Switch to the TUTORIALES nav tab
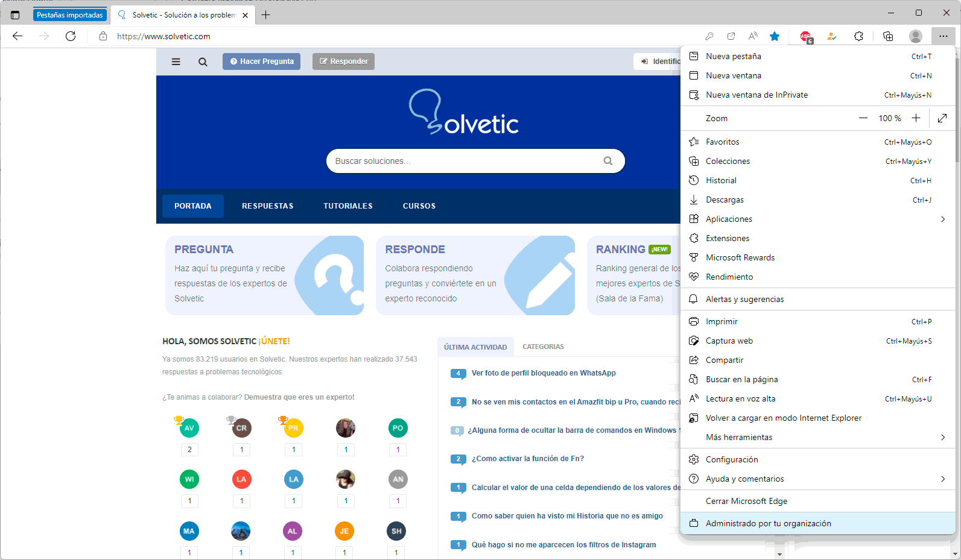Viewport: 961px width, 560px height. tap(348, 206)
